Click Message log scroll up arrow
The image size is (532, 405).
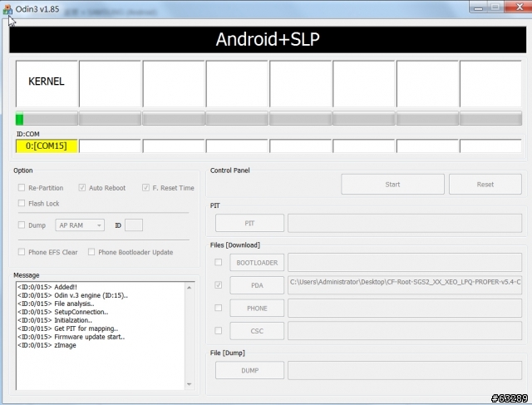(190, 288)
